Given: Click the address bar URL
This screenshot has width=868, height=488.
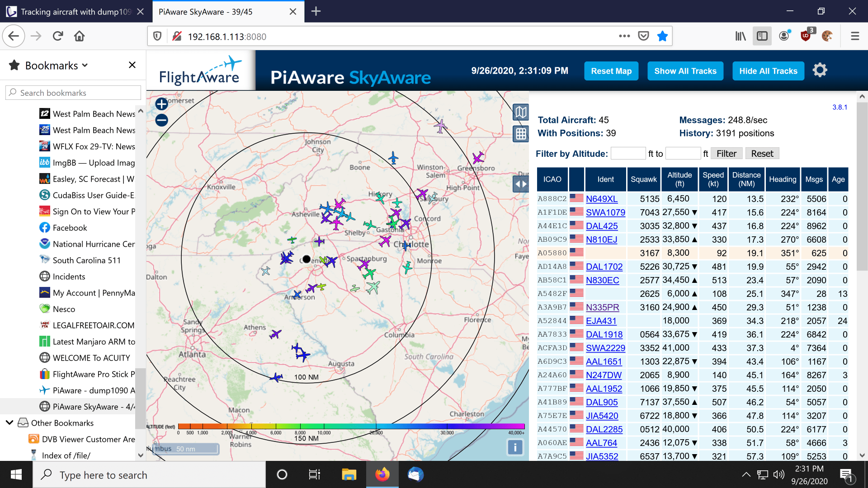Looking at the screenshot, I should (227, 37).
